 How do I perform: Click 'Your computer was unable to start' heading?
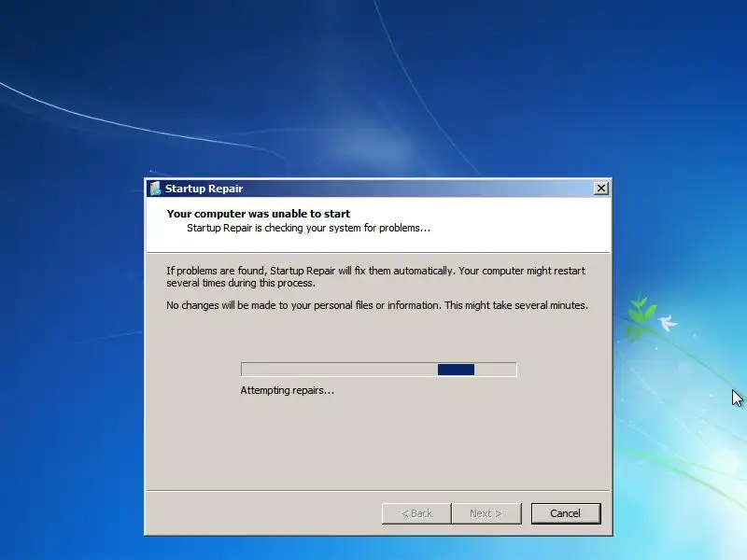click(x=259, y=214)
